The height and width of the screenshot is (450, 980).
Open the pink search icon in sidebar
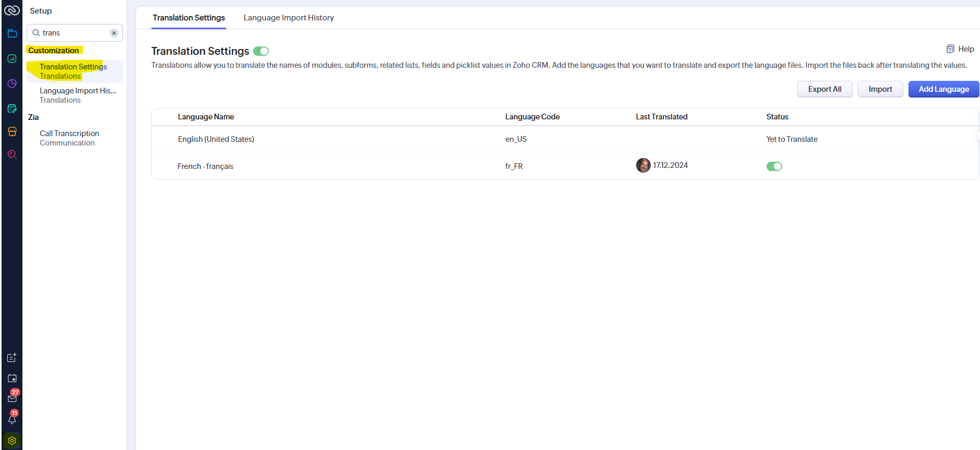click(x=12, y=155)
